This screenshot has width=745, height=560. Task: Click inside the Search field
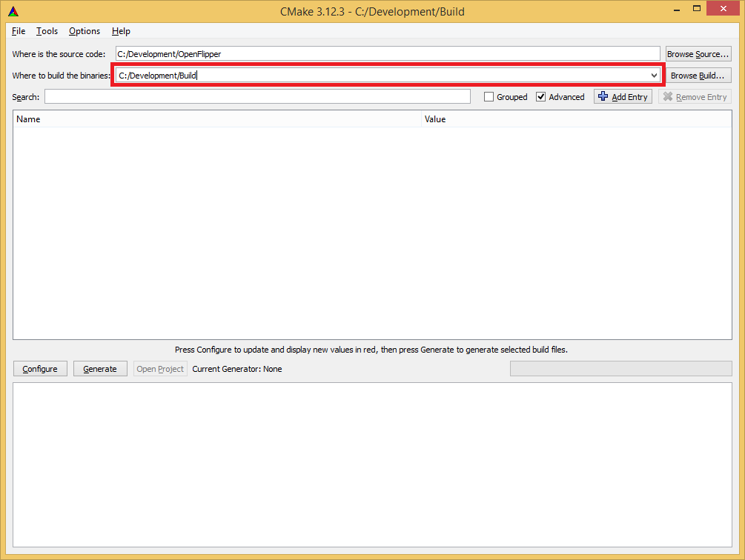(x=259, y=96)
